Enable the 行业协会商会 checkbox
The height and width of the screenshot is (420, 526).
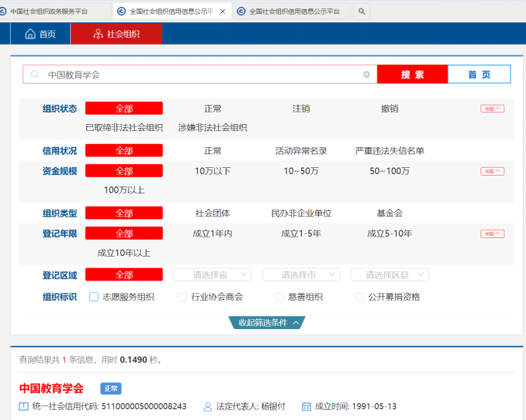click(x=183, y=297)
